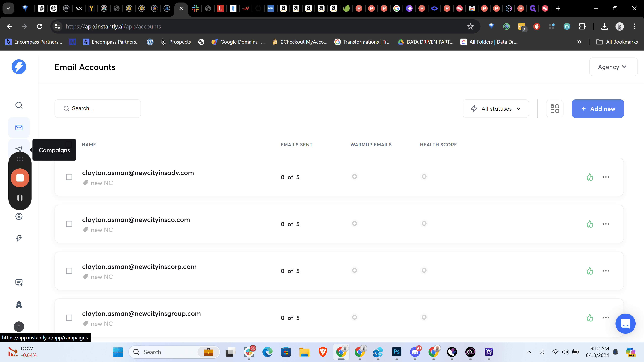The image size is (644, 362).
Task: Open the Instantly lightning logo home
Action: pyautogui.click(x=19, y=67)
